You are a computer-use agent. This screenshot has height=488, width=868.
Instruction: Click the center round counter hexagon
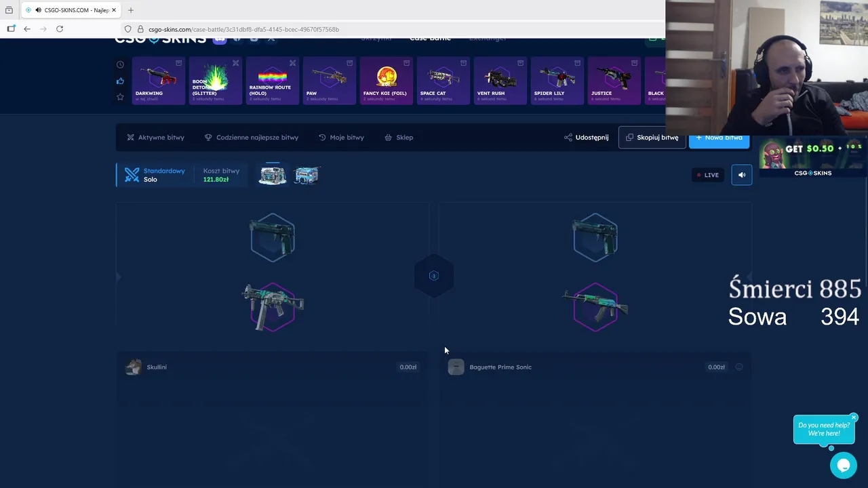point(434,276)
